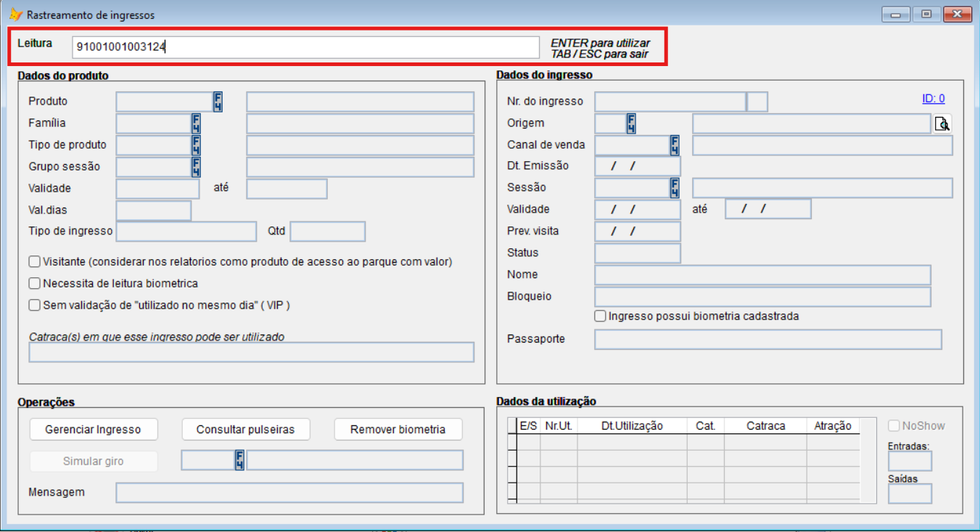
Task: Click the magnifier document icon next to Origem
Action: [942, 124]
